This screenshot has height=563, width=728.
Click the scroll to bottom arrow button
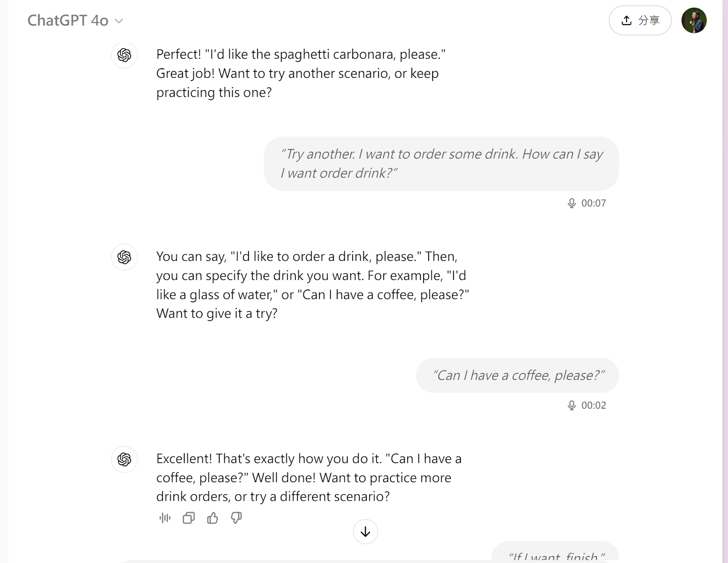[x=365, y=532]
